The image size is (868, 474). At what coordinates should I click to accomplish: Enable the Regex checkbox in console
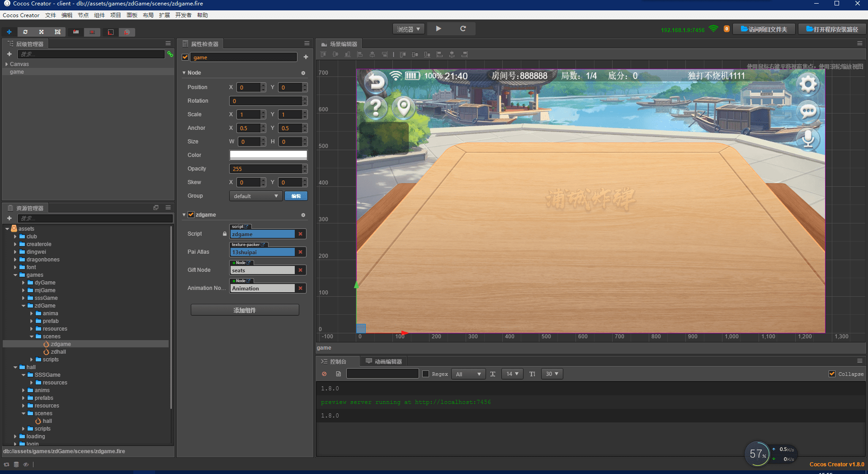[425, 374]
